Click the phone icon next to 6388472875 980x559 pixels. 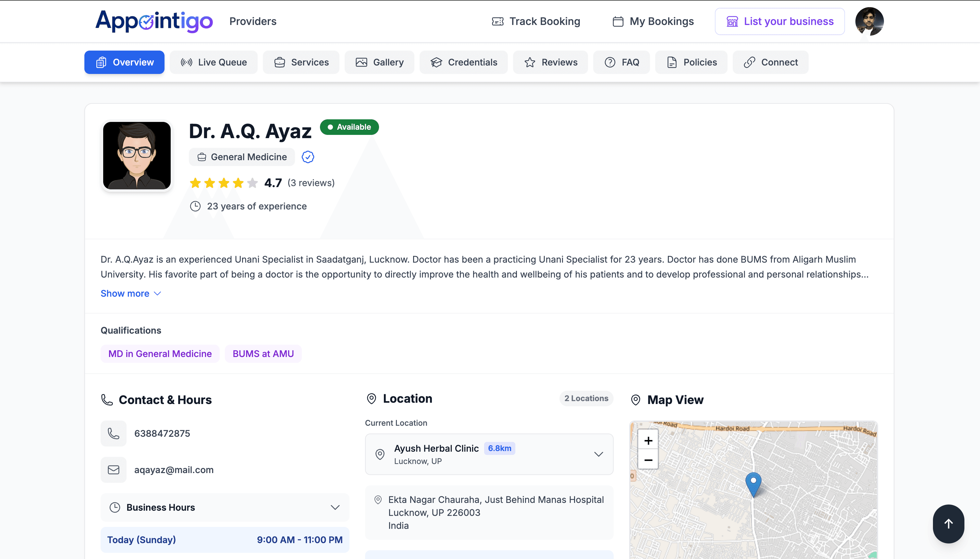(113, 434)
